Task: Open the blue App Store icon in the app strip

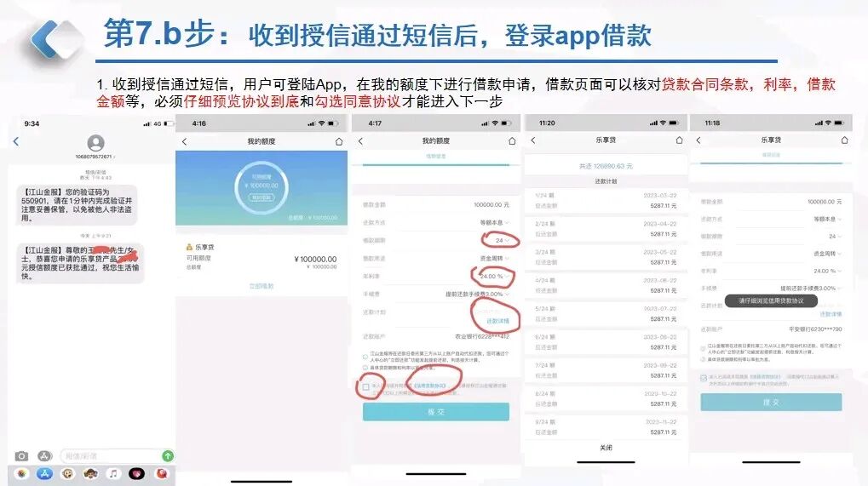Action: [x=44, y=473]
